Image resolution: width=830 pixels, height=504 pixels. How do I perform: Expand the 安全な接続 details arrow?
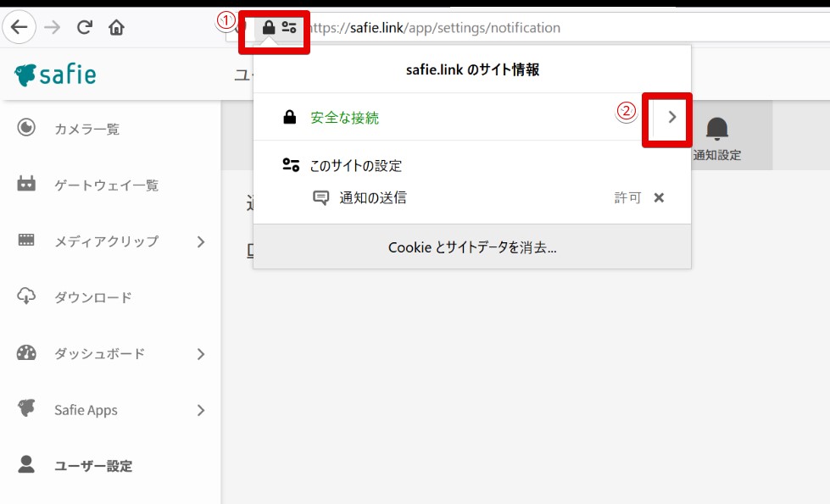(671, 118)
